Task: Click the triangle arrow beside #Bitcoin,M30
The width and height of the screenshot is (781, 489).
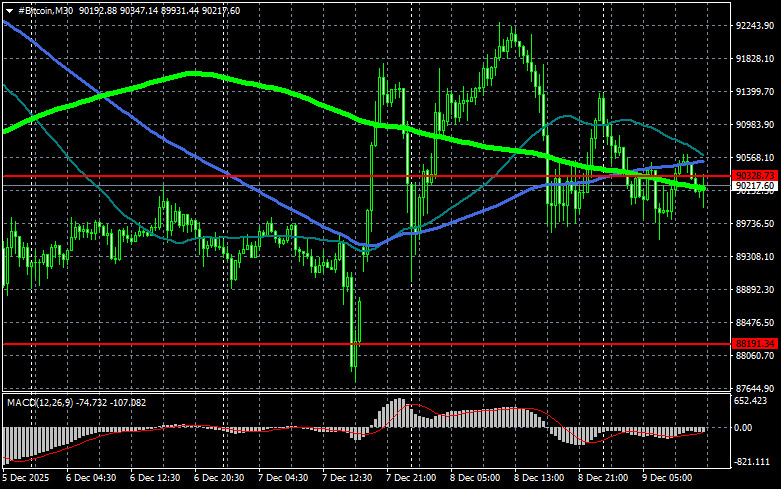Action: (x=9, y=11)
